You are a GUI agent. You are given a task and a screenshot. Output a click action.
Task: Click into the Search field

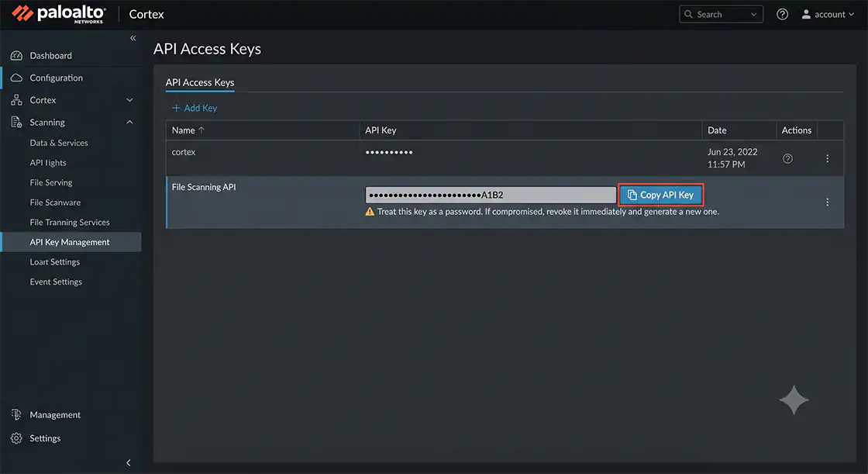[721, 15]
